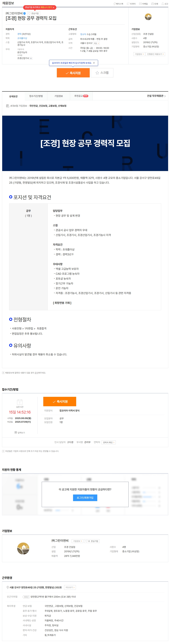Open 지도보기 next to the address
The width and height of the screenshot is (170, 644).
click(x=70, y=588)
